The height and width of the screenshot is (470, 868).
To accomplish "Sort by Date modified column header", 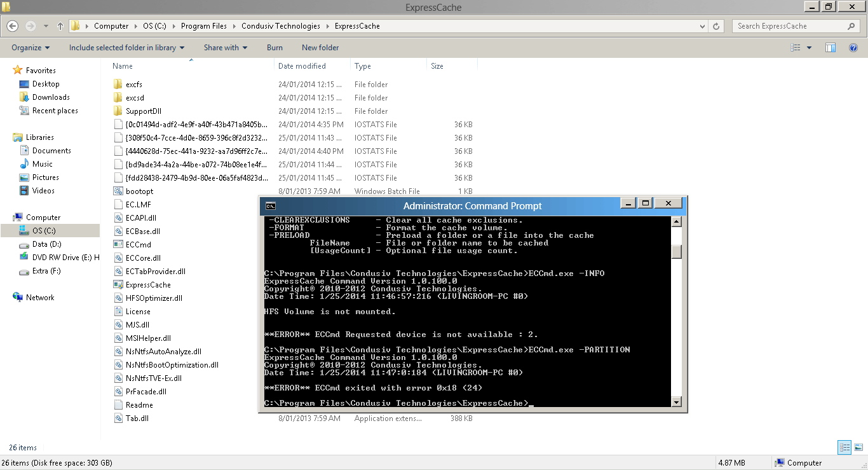I will coord(313,66).
